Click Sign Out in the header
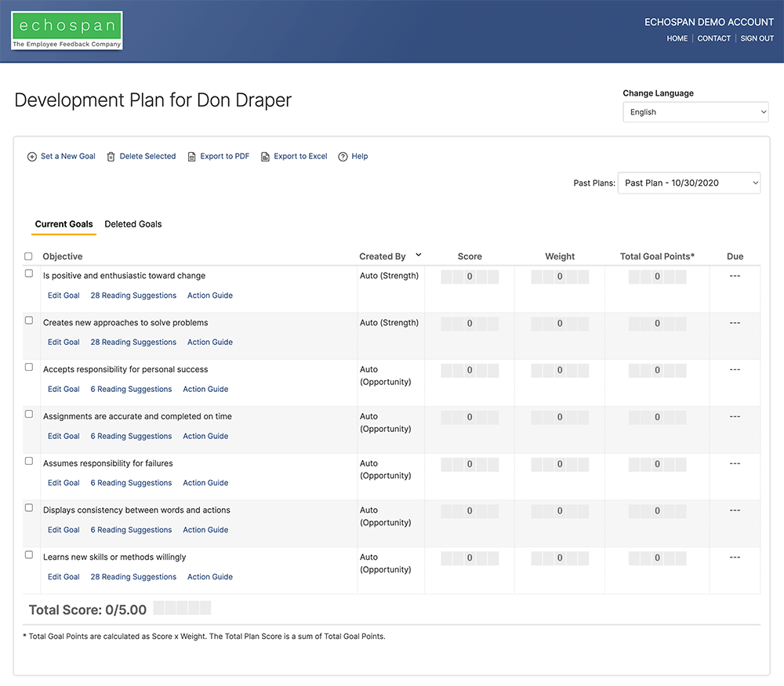The width and height of the screenshot is (784, 686). 757,38
